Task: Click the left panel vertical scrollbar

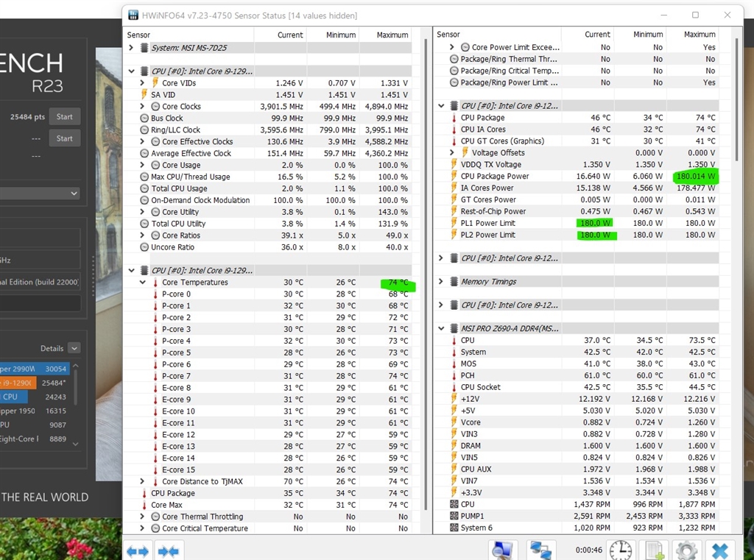Action: (426, 274)
